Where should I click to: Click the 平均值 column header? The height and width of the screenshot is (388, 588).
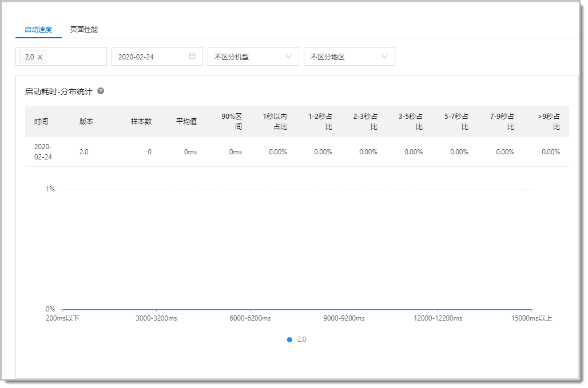(186, 121)
